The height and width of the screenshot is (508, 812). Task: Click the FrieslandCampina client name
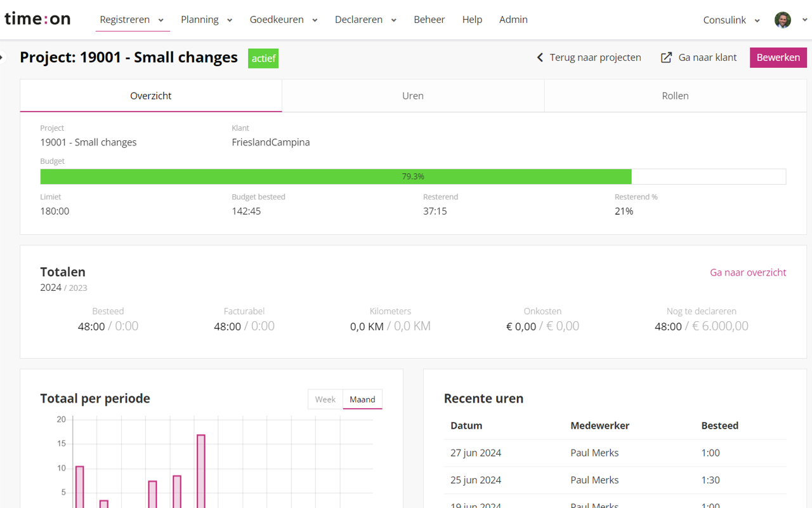[x=271, y=142]
